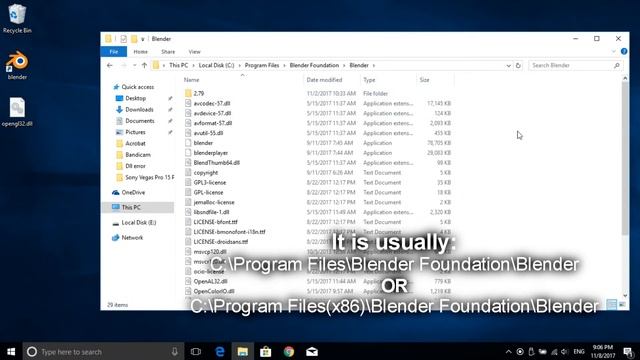The width and height of the screenshot is (640, 360).
Task: Sort by the Size column header
Action: (x=435, y=80)
